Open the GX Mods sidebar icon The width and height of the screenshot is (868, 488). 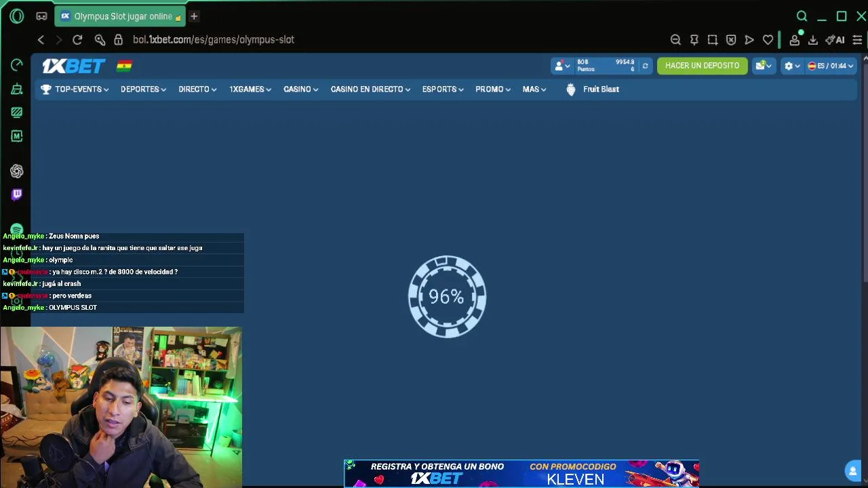tap(17, 136)
